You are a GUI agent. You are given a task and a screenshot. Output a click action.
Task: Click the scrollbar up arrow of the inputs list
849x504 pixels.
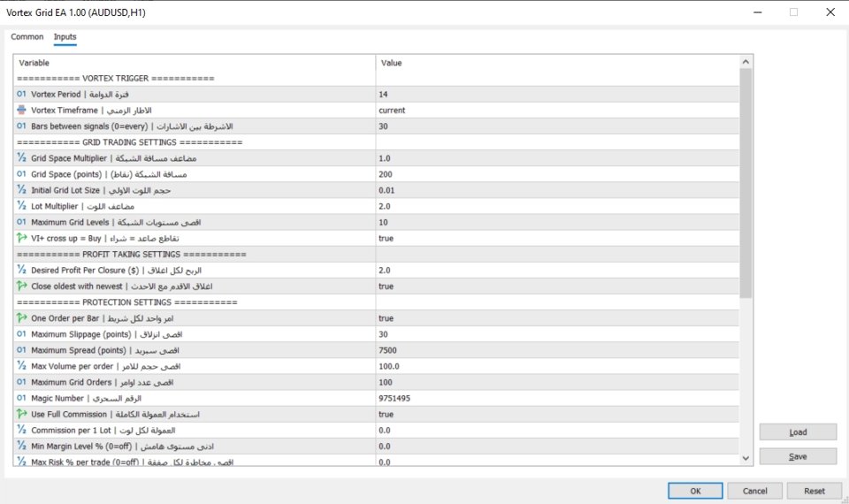(746, 62)
